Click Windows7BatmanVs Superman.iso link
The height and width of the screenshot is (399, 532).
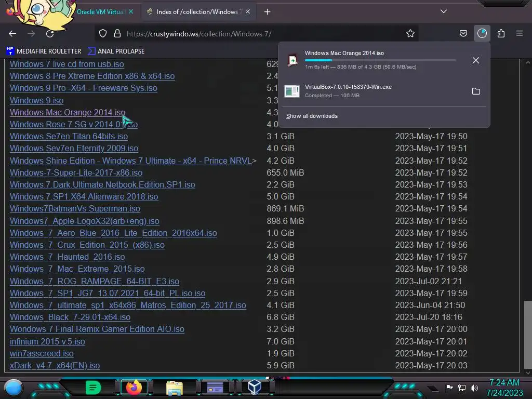75,209
